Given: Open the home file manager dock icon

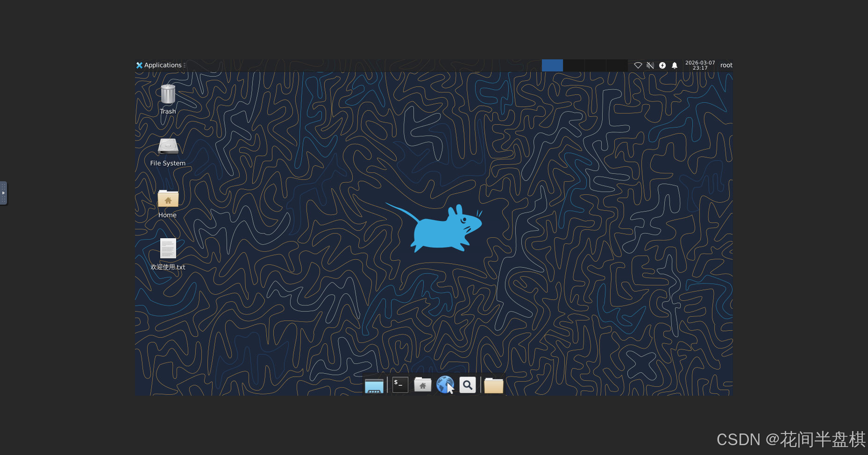Looking at the screenshot, I should coord(423,385).
